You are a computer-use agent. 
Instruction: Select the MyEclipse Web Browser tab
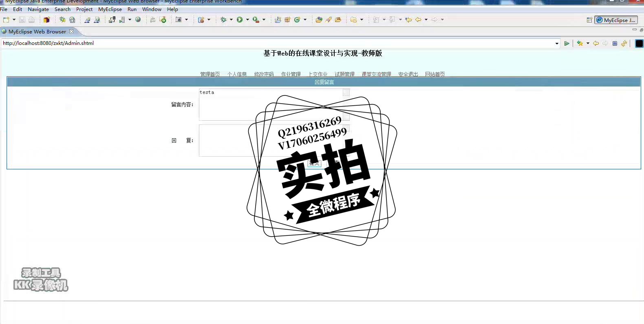tap(37, 31)
